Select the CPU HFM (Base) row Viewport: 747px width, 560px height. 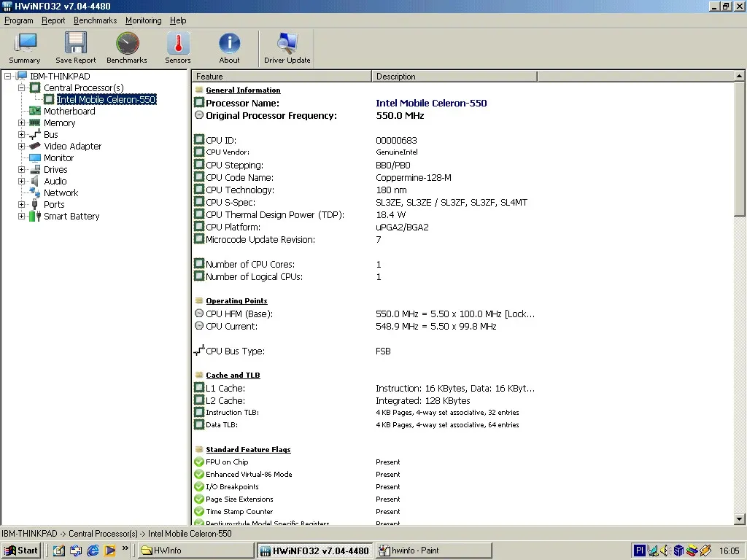(365, 314)
